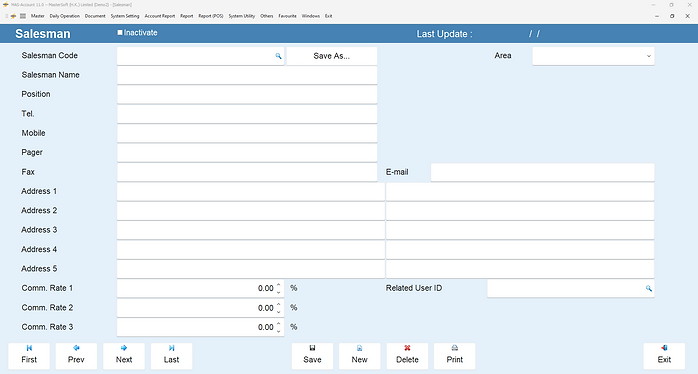Delete the current salesman record
Viewport: 698px width, 374px height.
click(407, 356)
